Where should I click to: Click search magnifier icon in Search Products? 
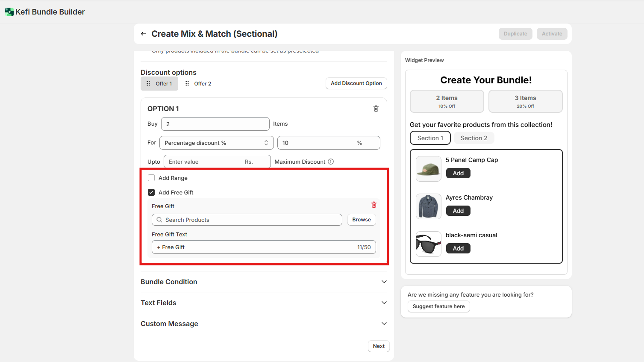click(x=159, y=220)
